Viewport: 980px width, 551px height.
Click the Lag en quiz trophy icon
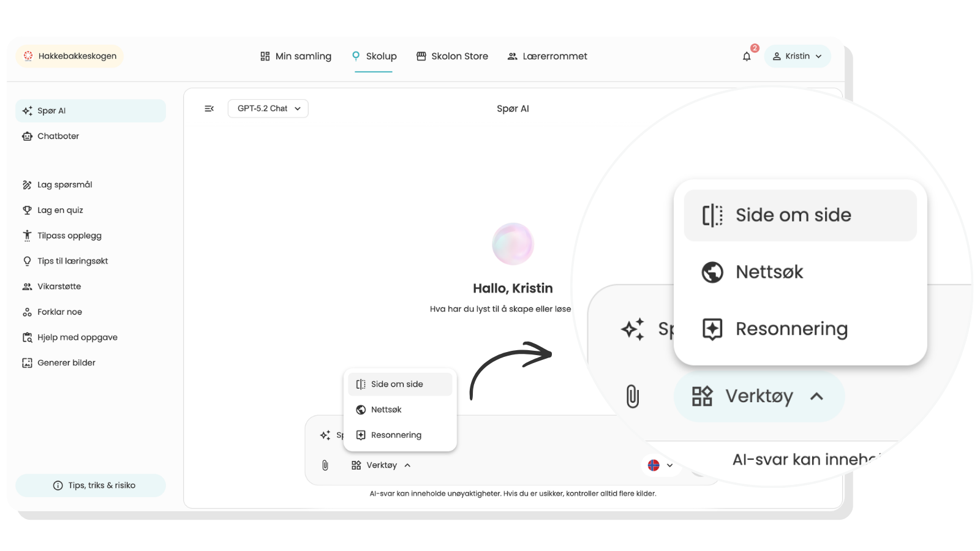pos(27,210)
